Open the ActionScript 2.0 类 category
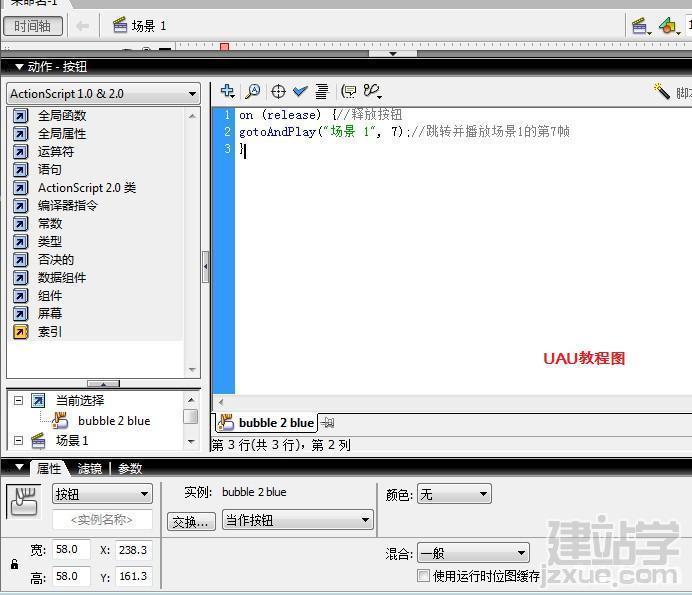 tap(87, 188)
